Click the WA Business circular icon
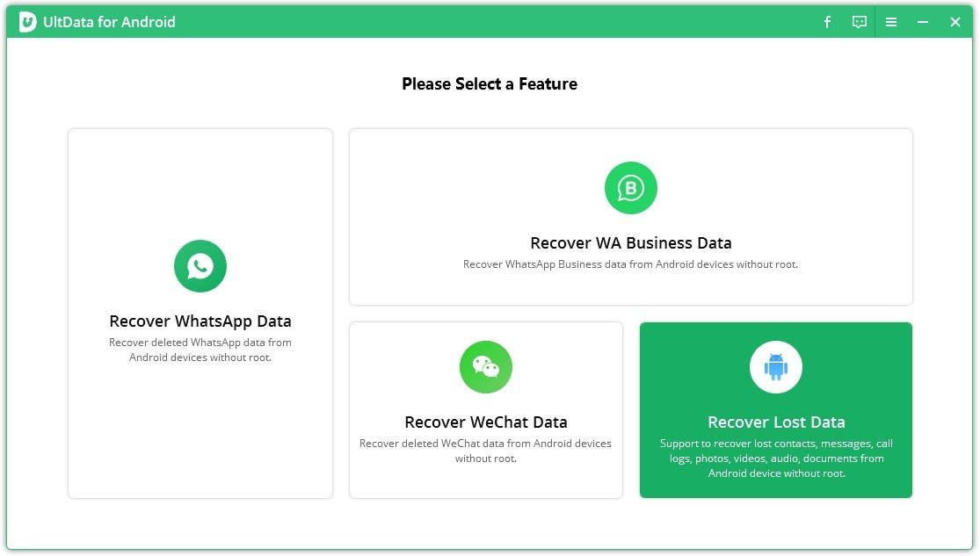 coord(630,188)
